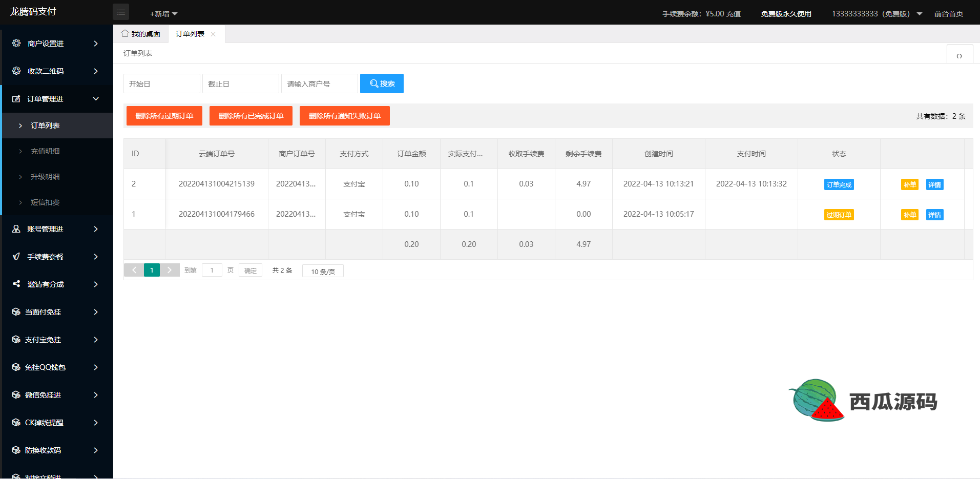Click the 手续费套餐 icon in sidebar
The width and height of the screenshot is (980, 479).
16,257
